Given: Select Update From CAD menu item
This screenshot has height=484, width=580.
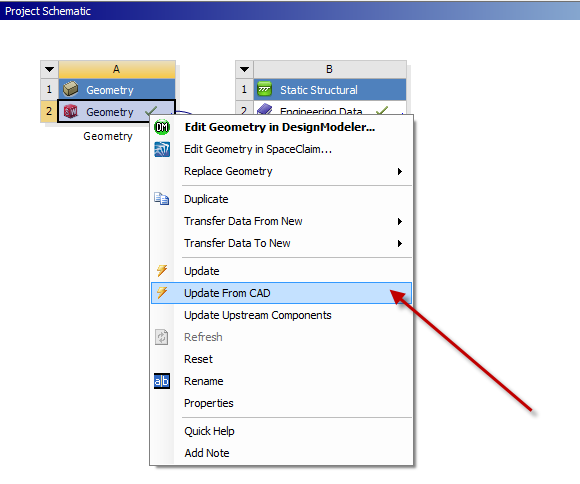Looking at the screenshot, I should [281, 293].
